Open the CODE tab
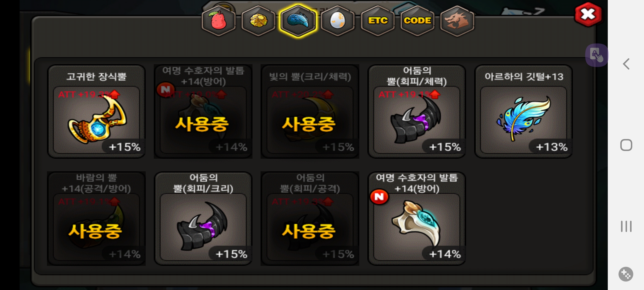 click(417, 21)
